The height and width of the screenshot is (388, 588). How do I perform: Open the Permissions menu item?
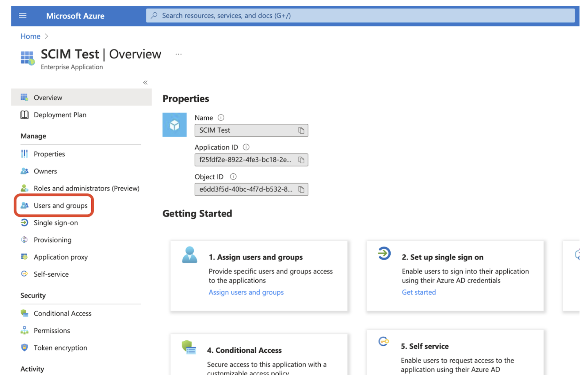(52, 331)
